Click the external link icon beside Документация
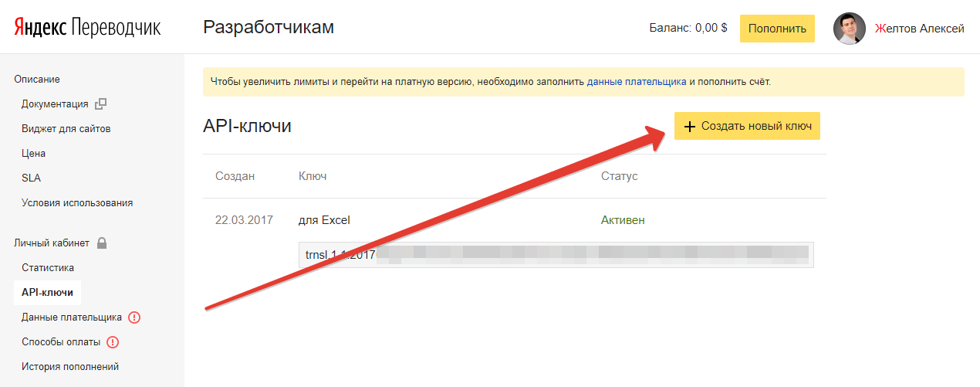 tap(100, 104)
